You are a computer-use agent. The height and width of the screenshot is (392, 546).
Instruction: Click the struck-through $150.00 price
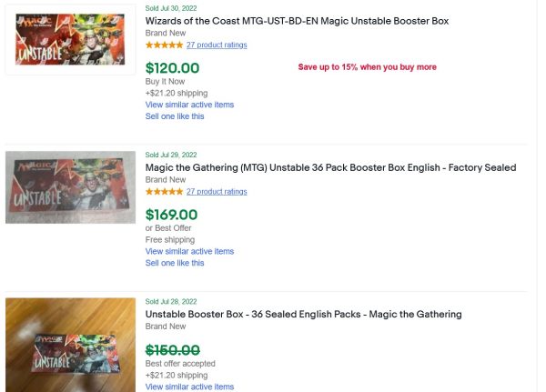click(172, 350)
